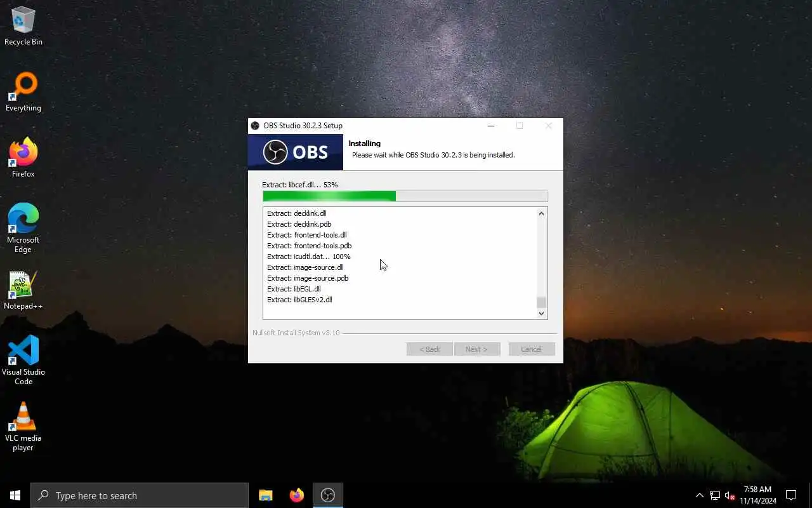Image resolution: width=812 pixels, height=508 pixels.
Task: Open VLC media player desktop shortcut
Action: pos(23,427)
